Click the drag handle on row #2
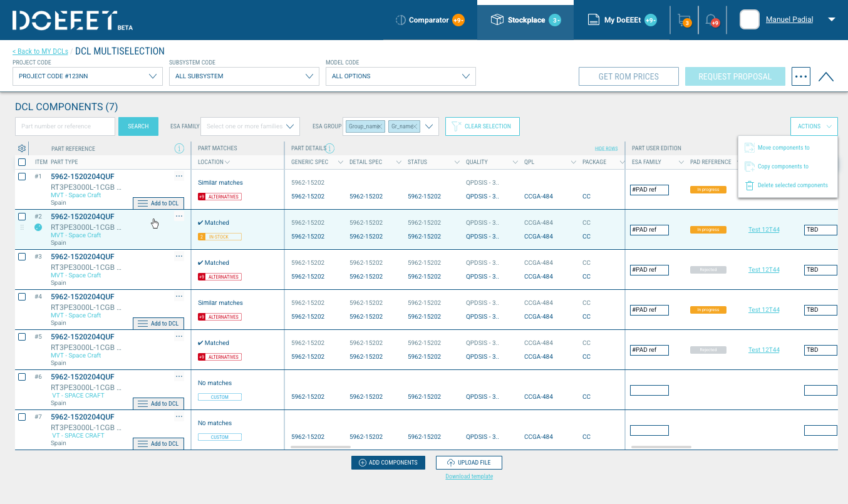This screenshot has width=848, height=504. tap(22, 227)
